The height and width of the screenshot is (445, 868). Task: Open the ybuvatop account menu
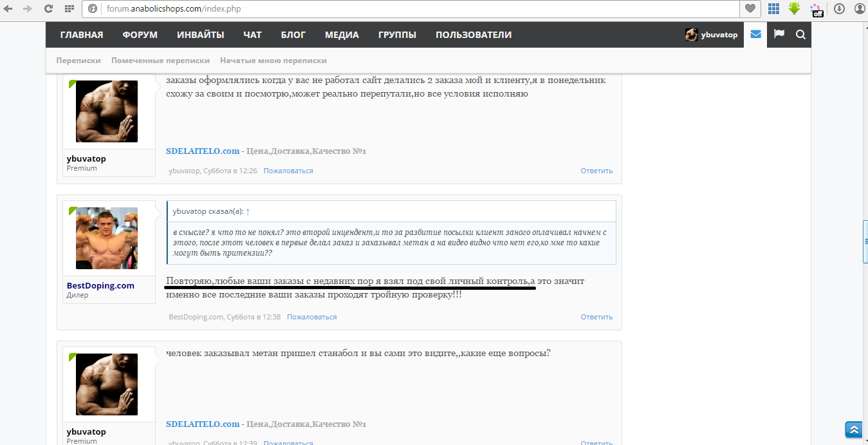tap(712, 35)
